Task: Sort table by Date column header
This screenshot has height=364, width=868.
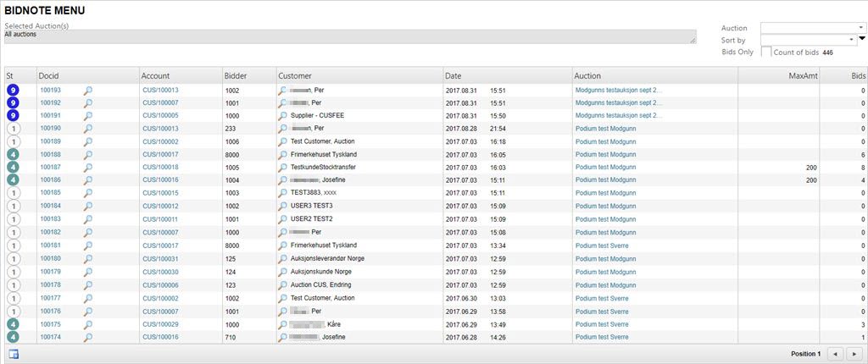Action: coord(453,76)
